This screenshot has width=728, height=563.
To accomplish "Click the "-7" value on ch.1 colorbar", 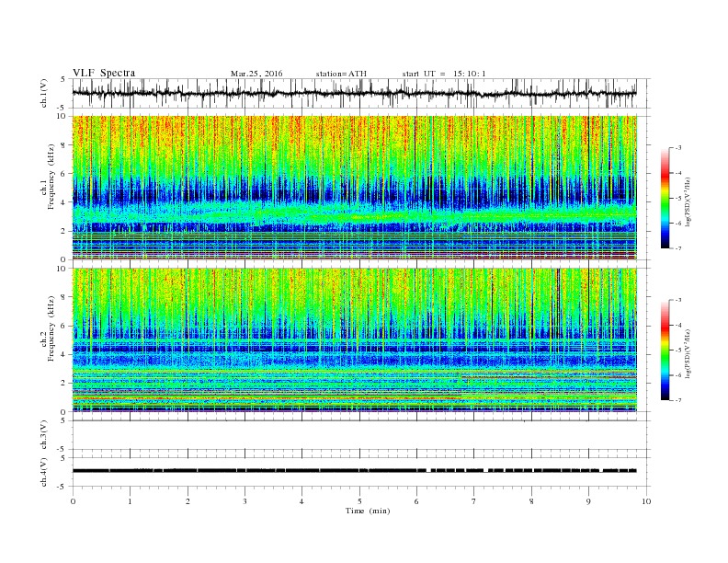I will (678, 248).
